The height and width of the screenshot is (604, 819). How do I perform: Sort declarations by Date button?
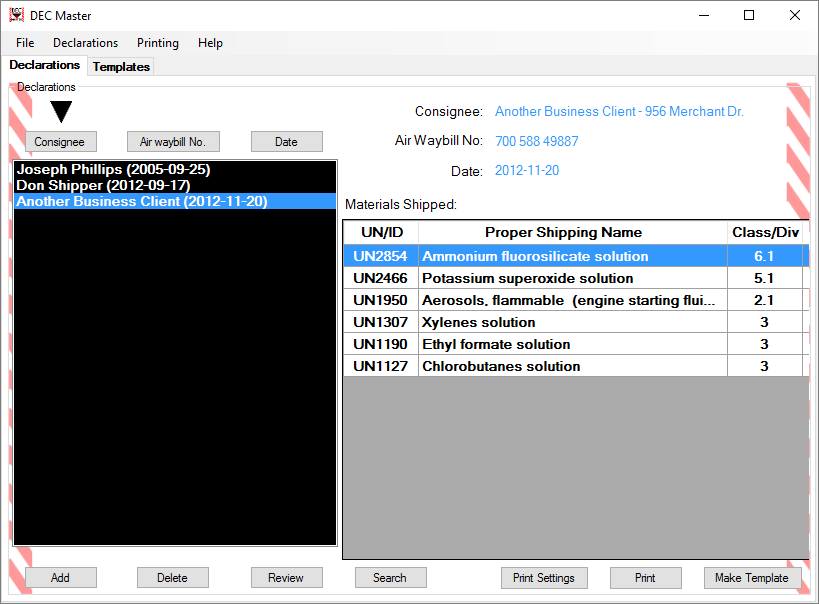pyautogui.click(x=287, y=142)
